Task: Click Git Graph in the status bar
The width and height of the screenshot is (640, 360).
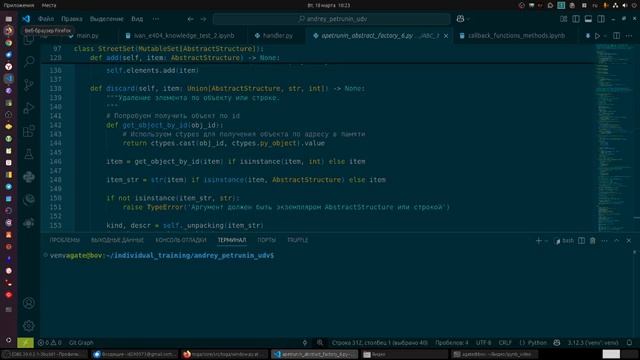Action: (x=81, y=343)
